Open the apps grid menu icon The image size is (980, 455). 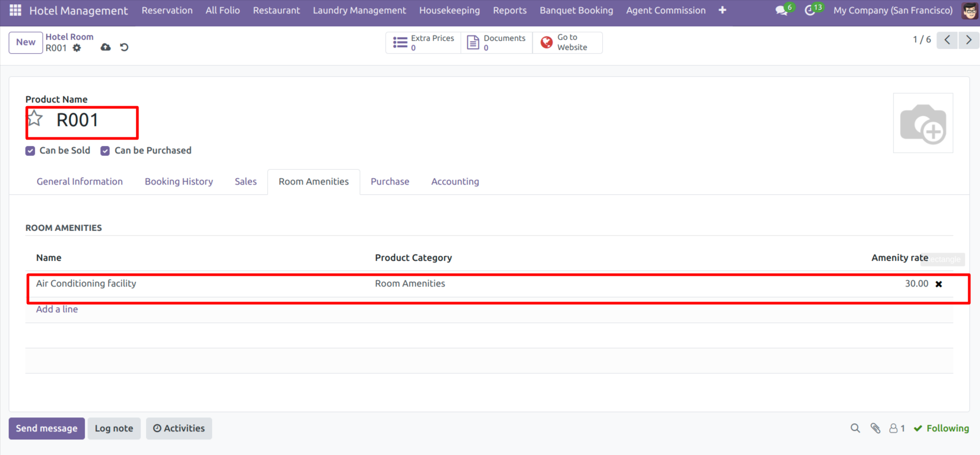point(16,10)
